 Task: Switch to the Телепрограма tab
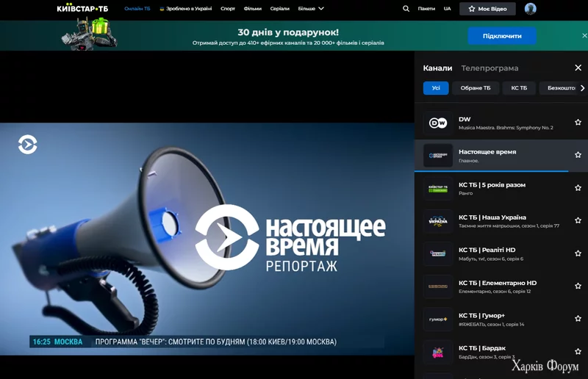point(490,68)
